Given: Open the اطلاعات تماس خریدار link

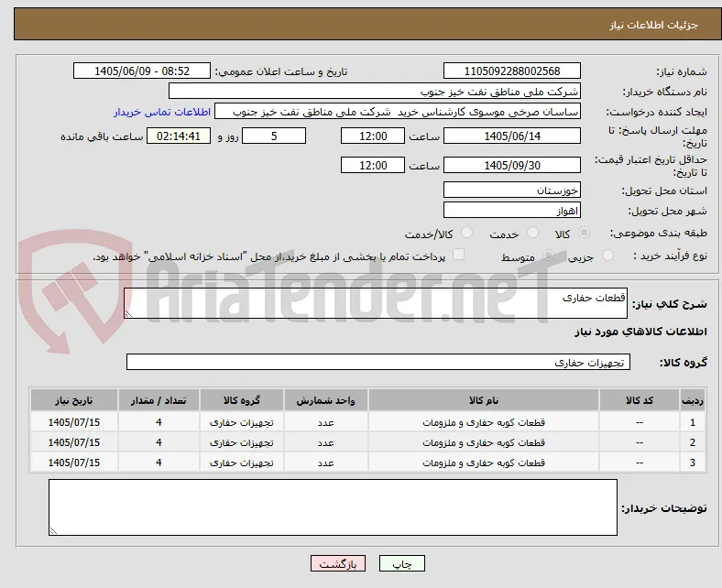Looking at the screenshot, I should [x=162, y=112].
